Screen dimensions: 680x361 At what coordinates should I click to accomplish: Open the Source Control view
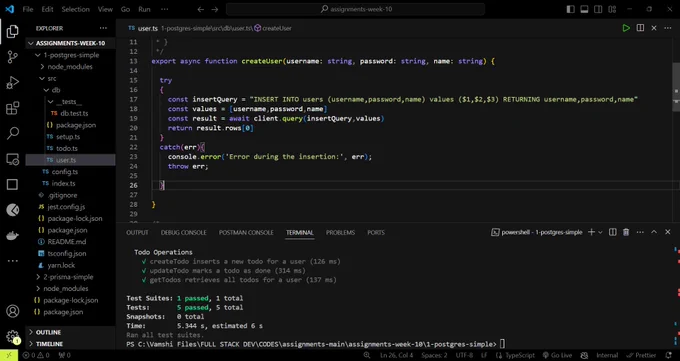[x=13, y=57]
